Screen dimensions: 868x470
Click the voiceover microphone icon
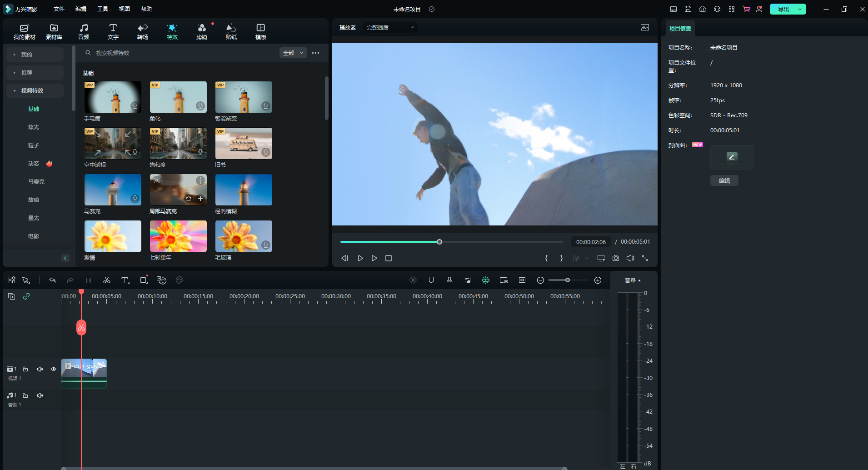click(449, 280)
